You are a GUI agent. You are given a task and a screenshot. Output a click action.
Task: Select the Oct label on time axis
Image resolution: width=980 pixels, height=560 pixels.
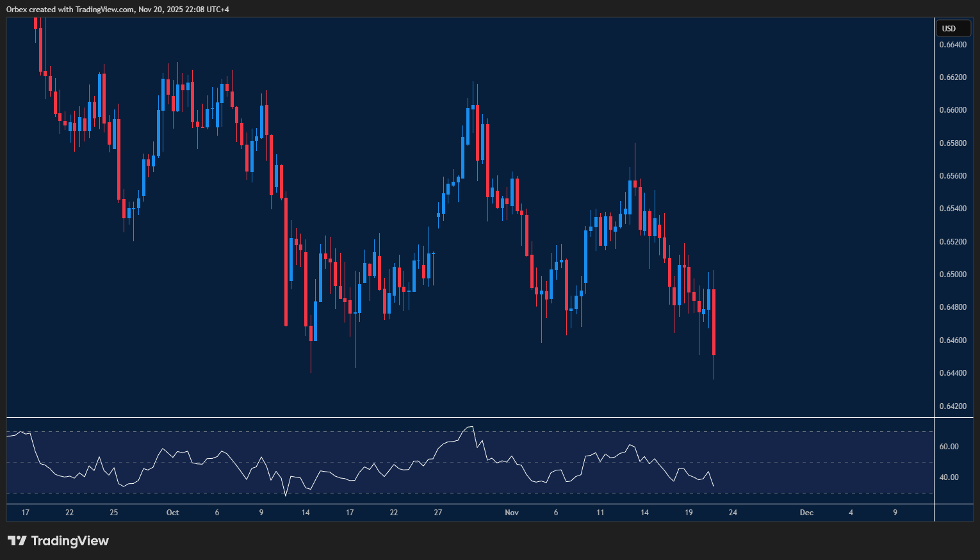click(x=172, y=512)
